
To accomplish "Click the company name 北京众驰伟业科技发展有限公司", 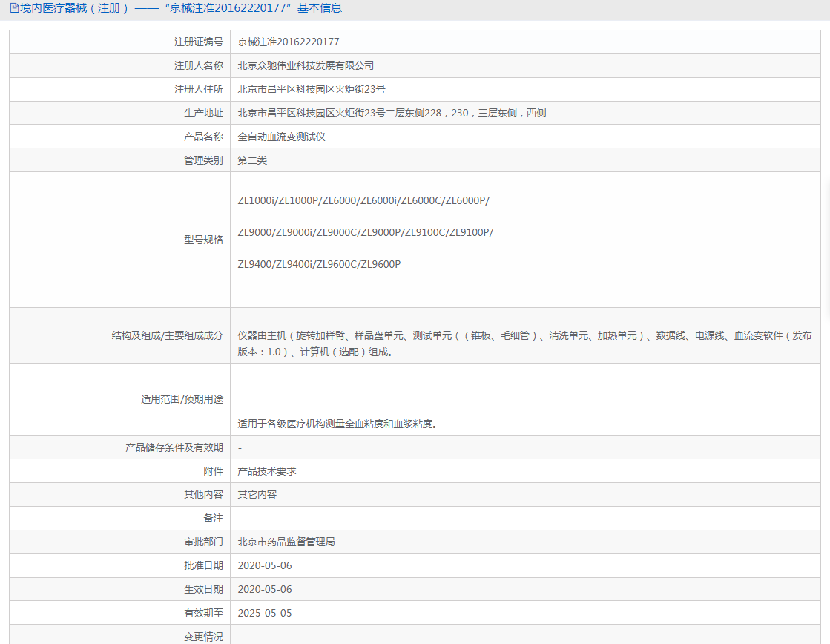I will (306, 66).
